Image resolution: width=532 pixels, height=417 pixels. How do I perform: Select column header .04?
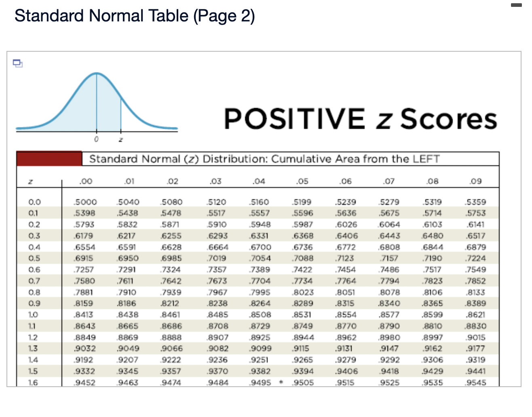[x=258, y=181]
